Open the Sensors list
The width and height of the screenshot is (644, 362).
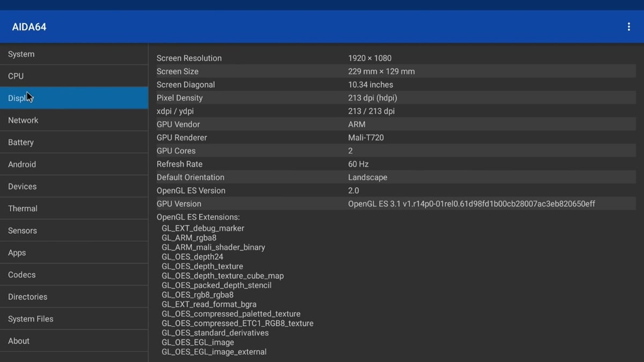(x=23, y=231)
